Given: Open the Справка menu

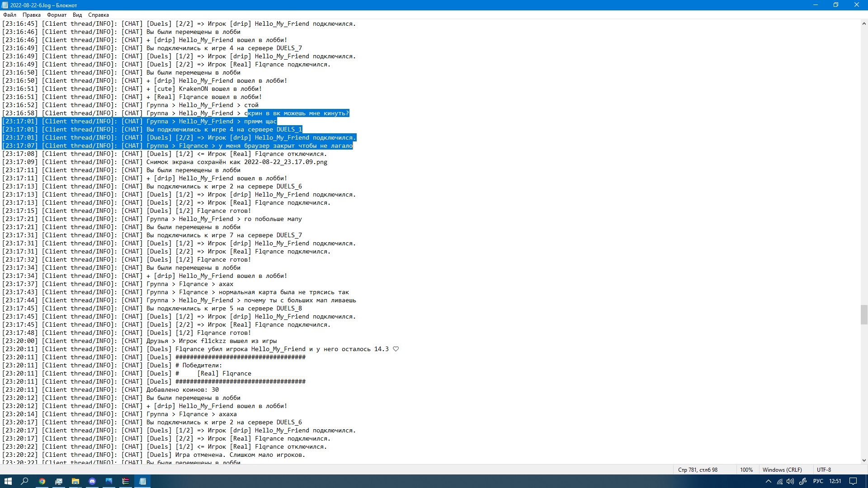Looking at the screenshot, I should coord(98,15).
